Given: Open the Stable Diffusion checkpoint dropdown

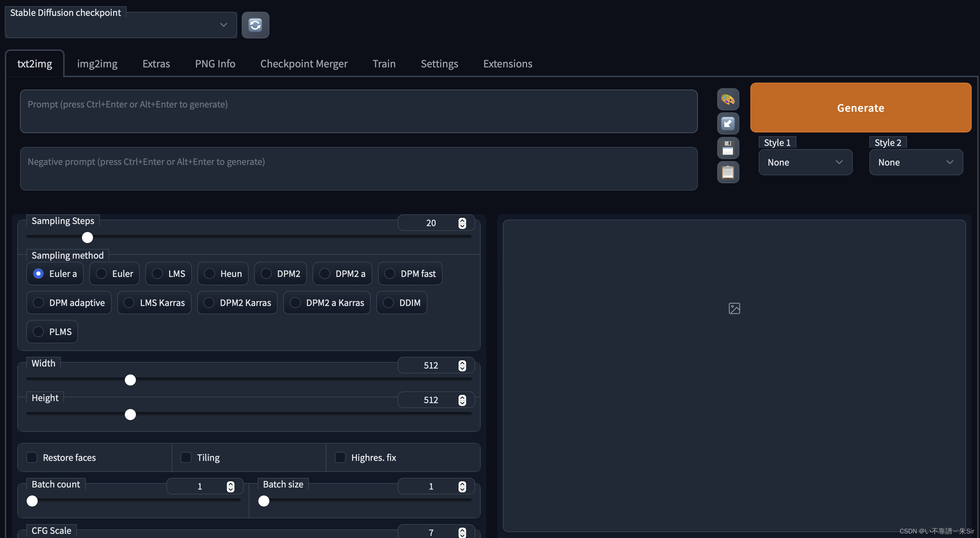Looking at the screenshot, I should (x=121, y=25).
